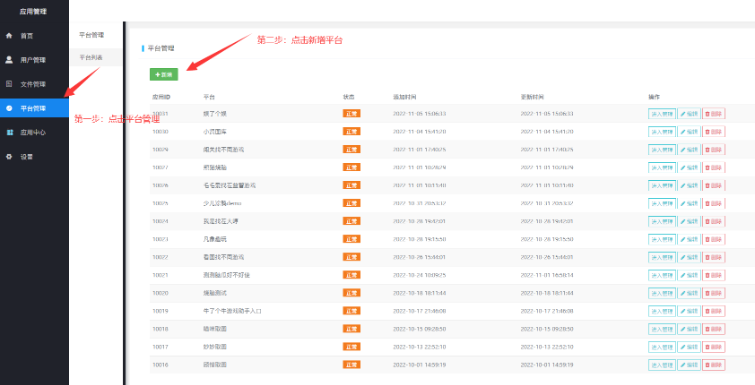
Task: Delete the platform with ID 10019
Action: pos(714,311)
